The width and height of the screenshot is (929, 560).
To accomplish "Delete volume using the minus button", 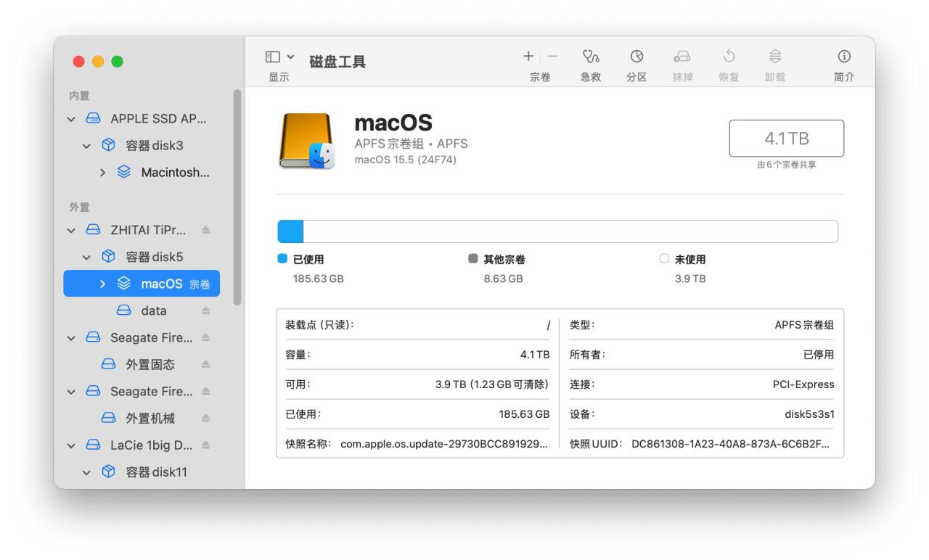I will [553, 57].
